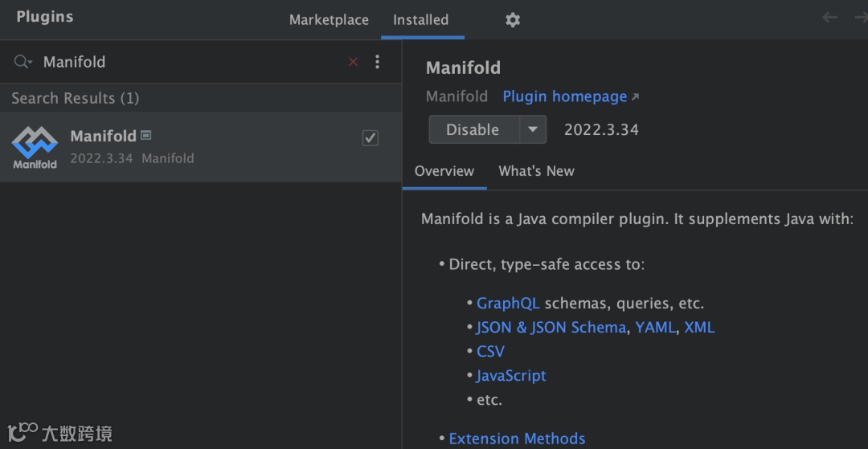868x449 pixels.
Task: Click the back navigation arrow
Action: tap(829, 18)
